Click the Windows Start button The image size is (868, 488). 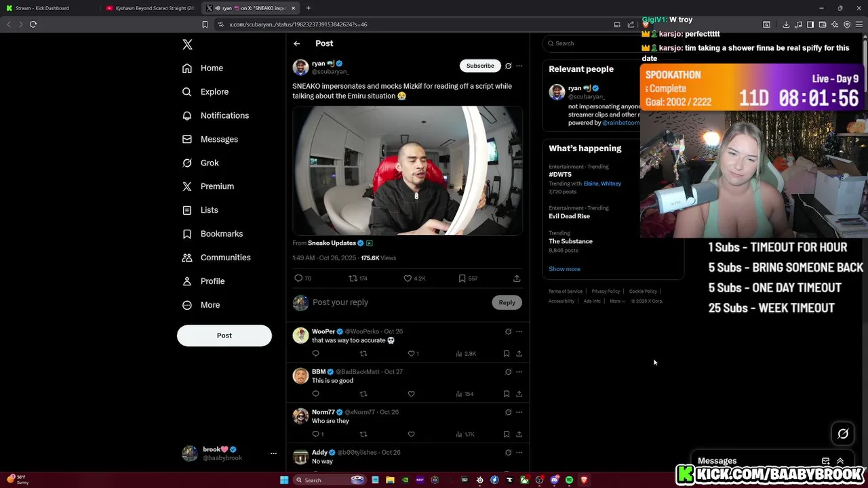284,480
